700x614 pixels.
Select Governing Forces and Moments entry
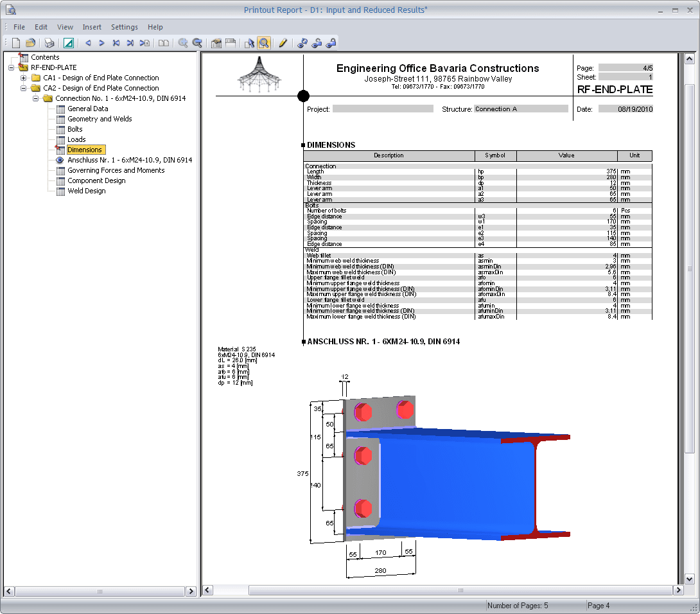(x=116, y=170)
